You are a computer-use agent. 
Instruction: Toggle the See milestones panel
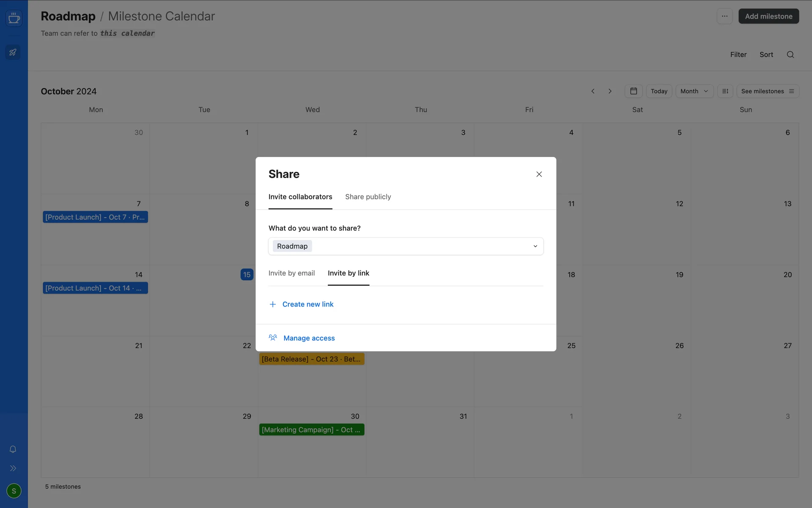pos(767,91)
